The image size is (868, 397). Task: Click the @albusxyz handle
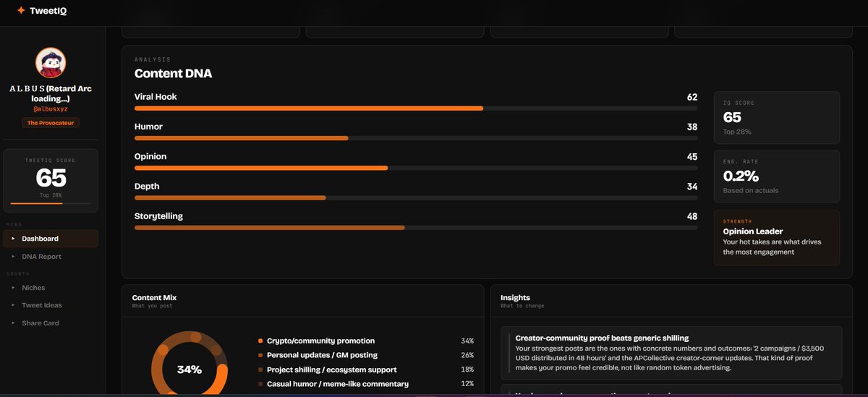click(51, 109)
